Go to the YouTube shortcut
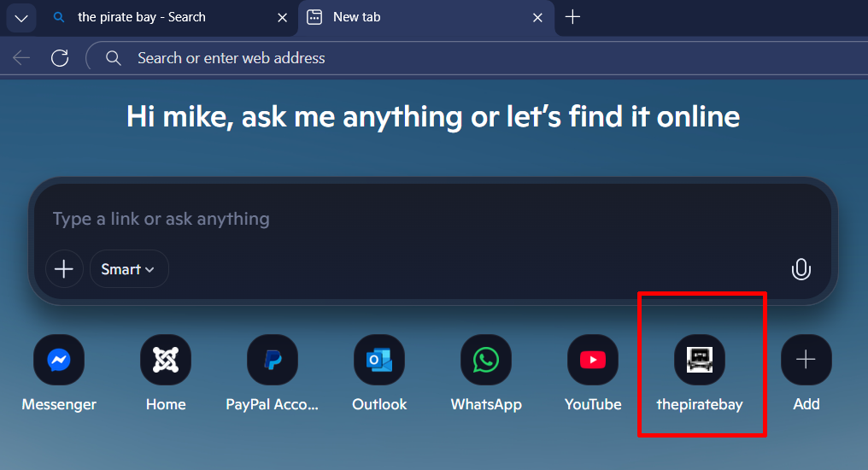The image size is (868, 470). pos(593,360)
